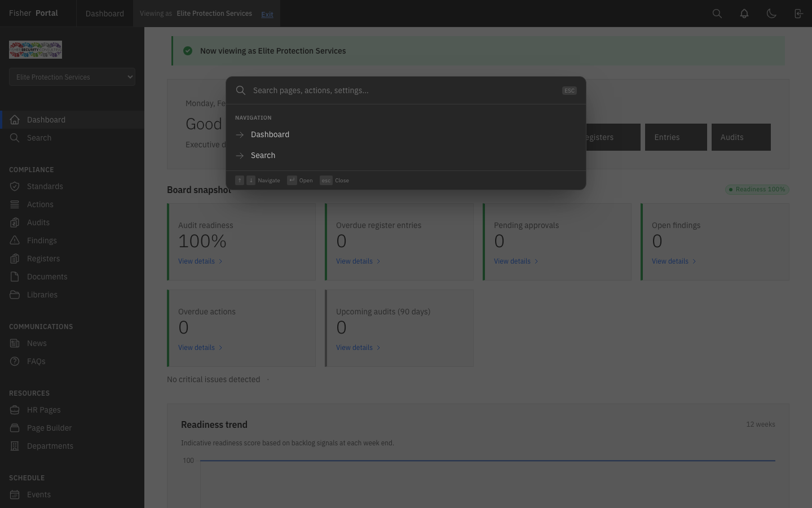Click the FAQs question mark icon
Viewport: 812px width, 508px height.
(x=15, y=361)
